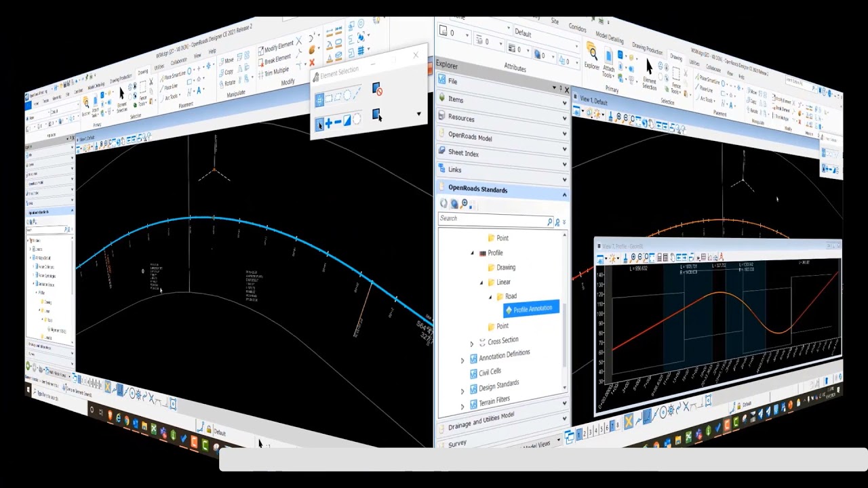Click Rotate tool in left window ribbon
The image size is (868, 488).
click(227, 83)
